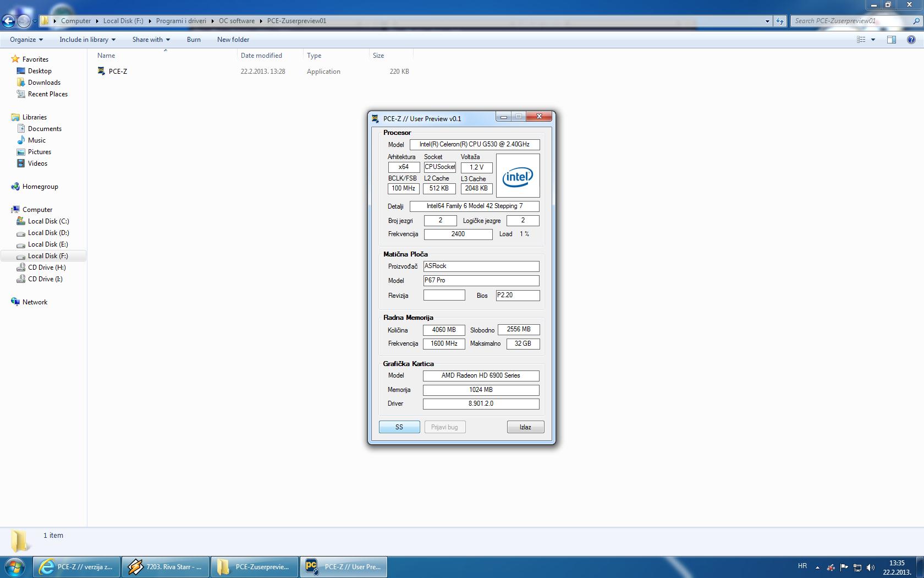The height and width of the screenshot is (578, 924).
Task: Click Burn in the toolbar
Action: tap(194, 40)
